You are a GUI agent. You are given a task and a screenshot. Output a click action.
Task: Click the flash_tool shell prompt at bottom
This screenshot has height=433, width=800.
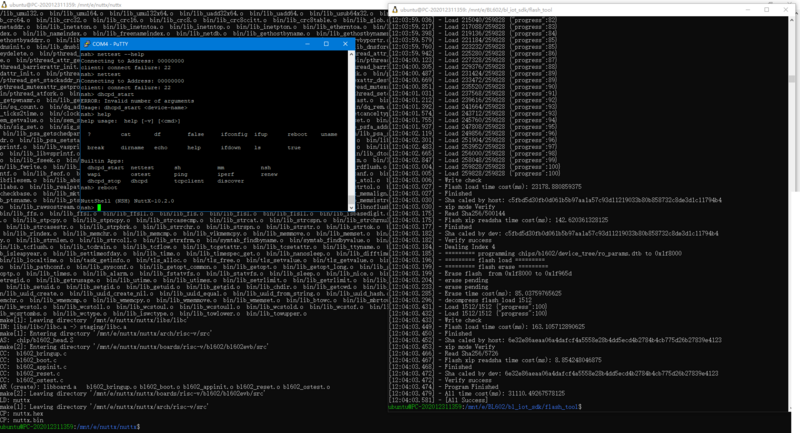[485, 406]
